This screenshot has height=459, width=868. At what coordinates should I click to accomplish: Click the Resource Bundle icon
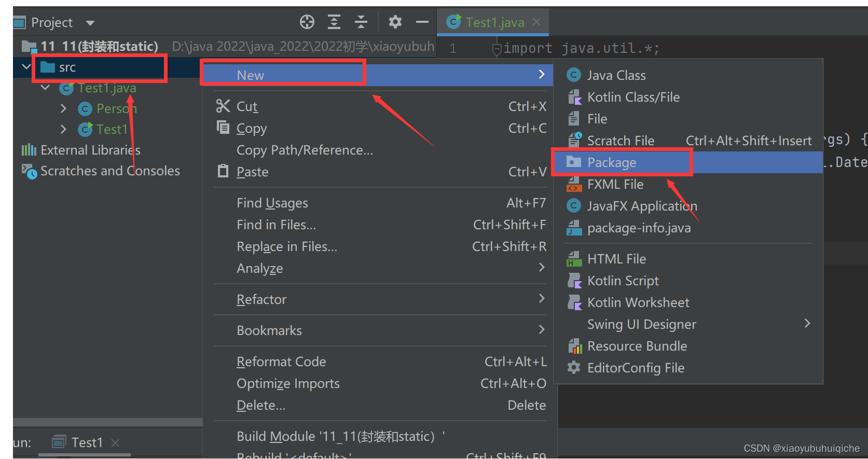pos(574,346)
